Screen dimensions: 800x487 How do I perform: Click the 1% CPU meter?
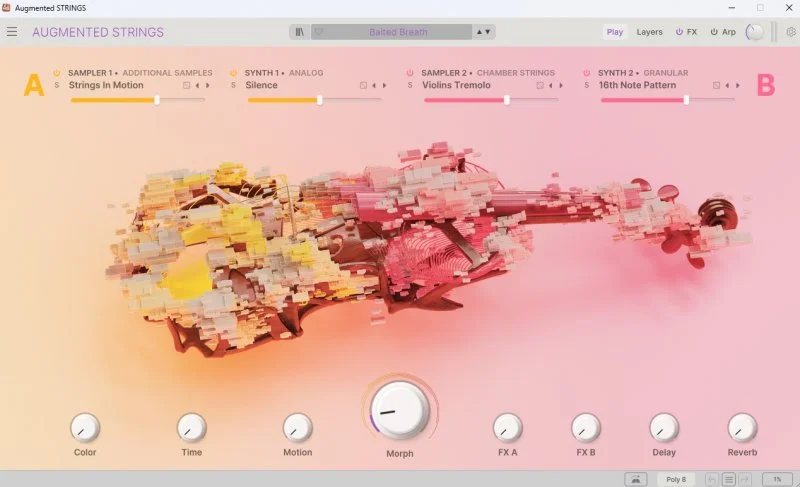(x=777, y=479)
